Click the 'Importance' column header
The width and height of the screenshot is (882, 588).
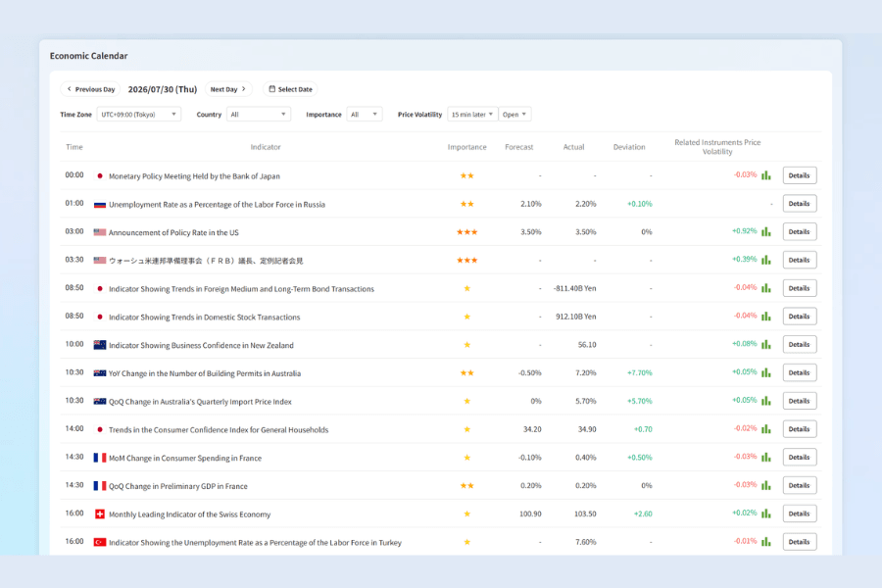(x=466, y=147)
